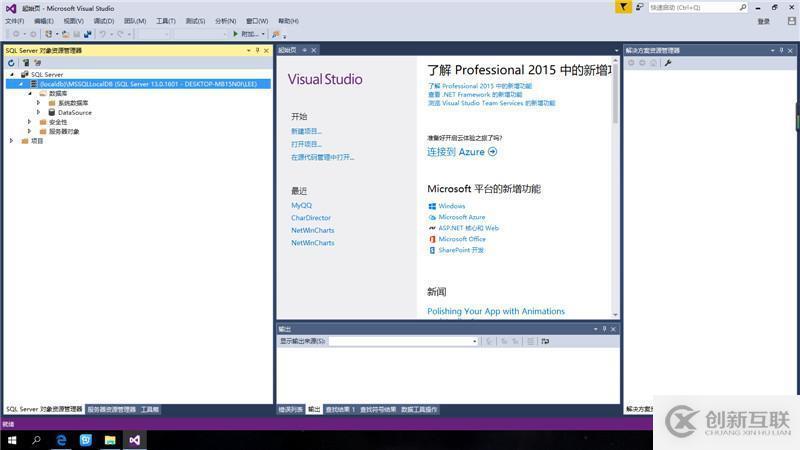This screenshot has width=800, height=450.
Task: Click the New Project toolbar icon
Action: pyautogui.click(x=48, y=34)
